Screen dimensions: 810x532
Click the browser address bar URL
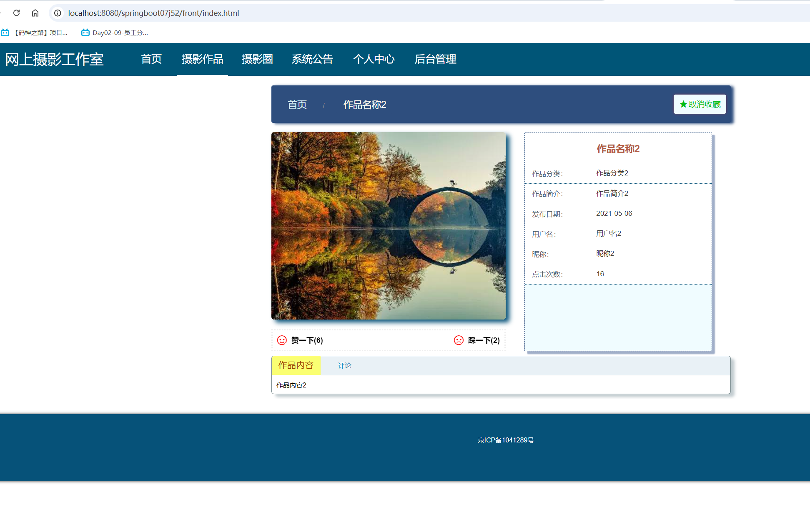[153, 13]
